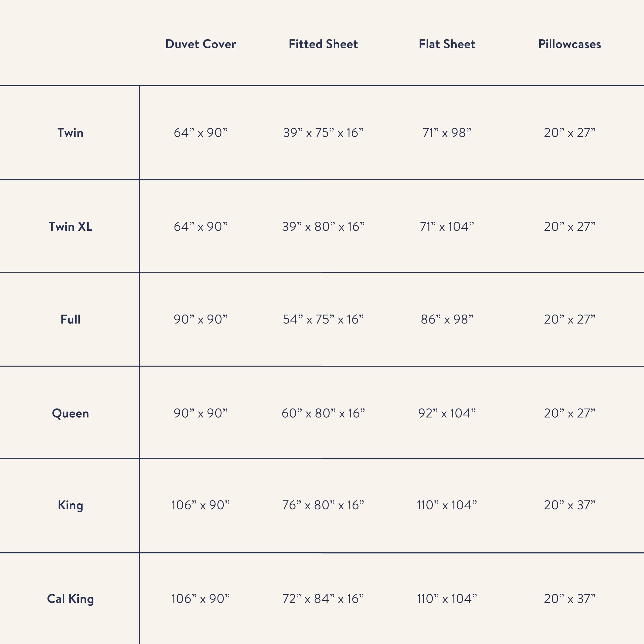The height and width of the screenshot is (644, 644).
Task: Select the Fitted Sheet column header
Action: 323,44
